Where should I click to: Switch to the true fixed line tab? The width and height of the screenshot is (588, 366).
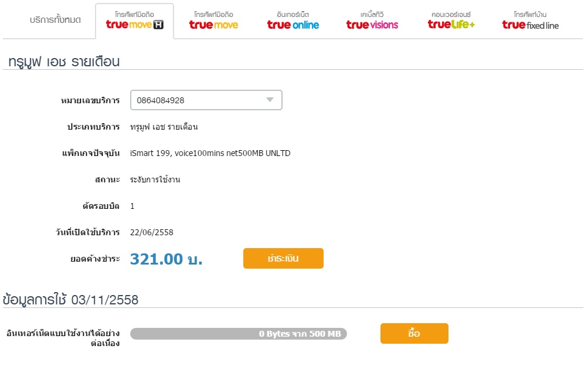pos(530,21)
